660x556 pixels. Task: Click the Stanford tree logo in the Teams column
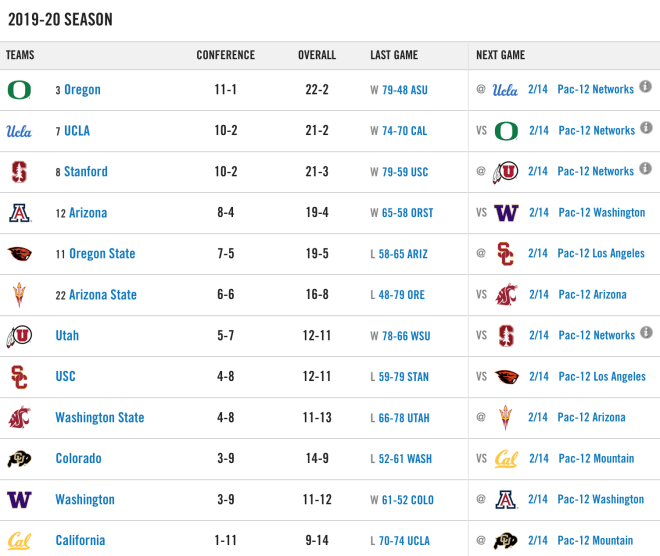point(19,172)
